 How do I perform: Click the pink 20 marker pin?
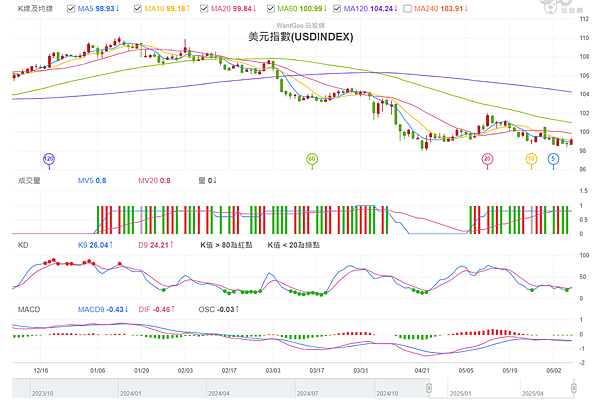(x=487, y=159)
